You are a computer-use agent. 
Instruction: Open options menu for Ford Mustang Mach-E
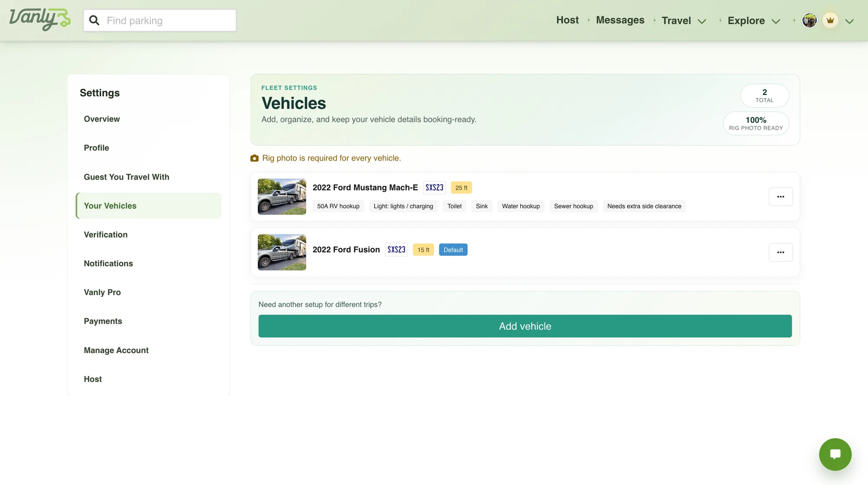click(x=780, y=197)
